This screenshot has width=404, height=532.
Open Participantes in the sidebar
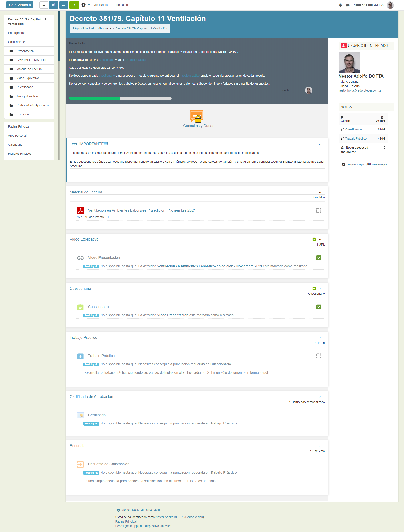pyautogui.click(x=17, y=33)
